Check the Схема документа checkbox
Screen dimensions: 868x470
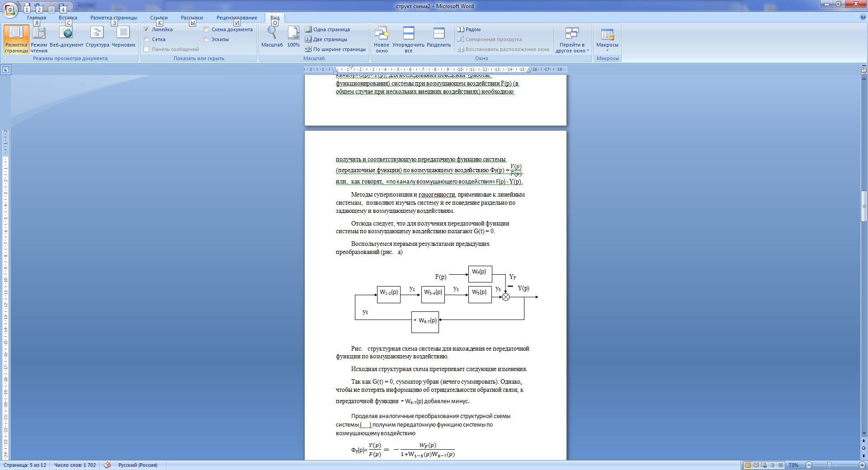coord(206,29)
